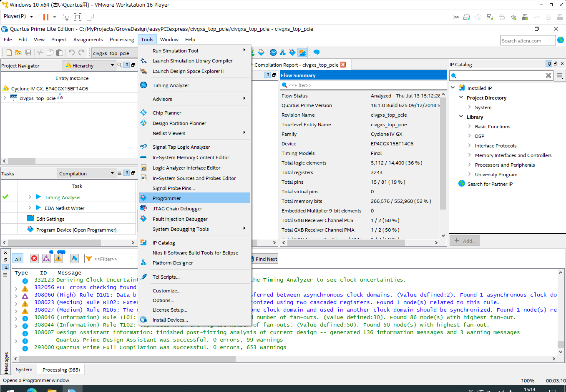566x392 pixels.
Task: Click the Platform Designer toolbar icon
Action: click(283, 52)
